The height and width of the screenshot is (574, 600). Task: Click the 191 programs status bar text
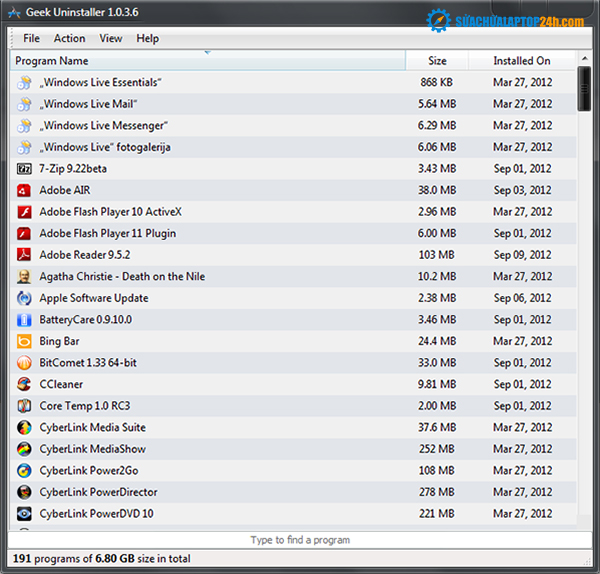point(101,559)
